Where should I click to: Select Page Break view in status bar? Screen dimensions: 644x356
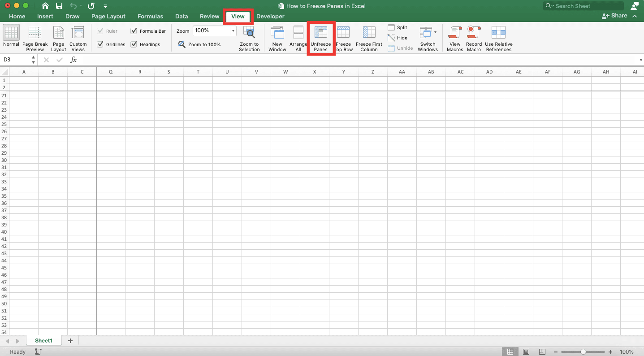(542, 352)
